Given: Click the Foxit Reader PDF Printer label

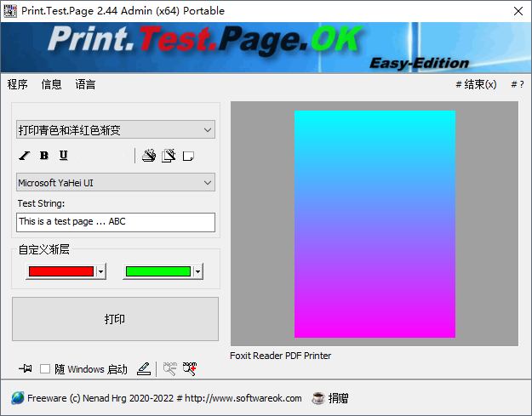Looking at the screenshot, I should (x=280, y=356).
